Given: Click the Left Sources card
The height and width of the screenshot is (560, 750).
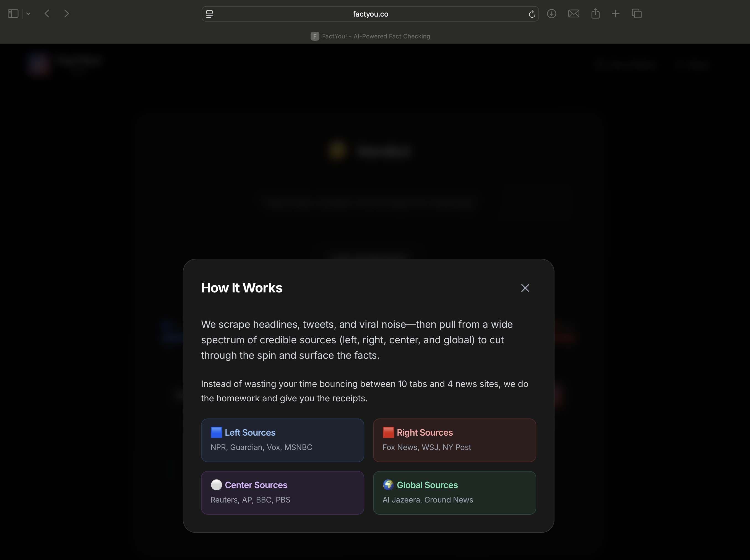Looking at the screenshot, I should pyautogui.click(x=282, y=440).
